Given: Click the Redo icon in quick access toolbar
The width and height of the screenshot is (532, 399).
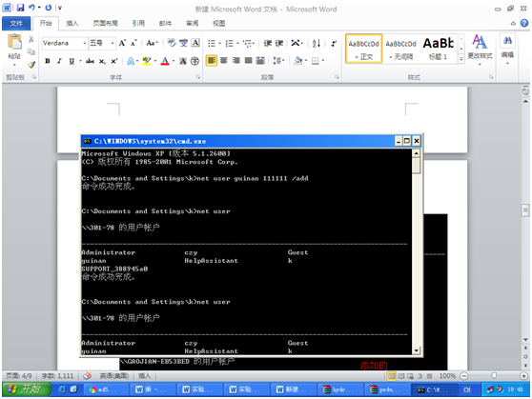Looking at the screenshot, I should pyautogui.click(x=49, y=7).
